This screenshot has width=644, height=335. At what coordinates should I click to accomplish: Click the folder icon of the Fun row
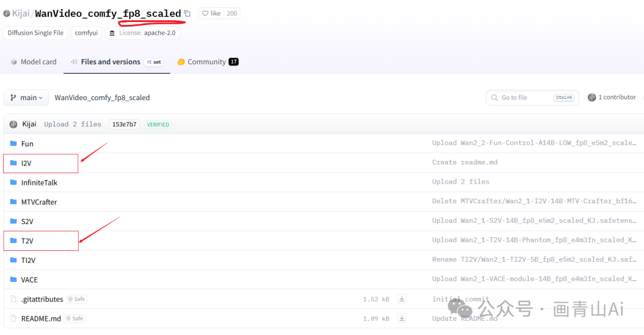coord(14,143)
